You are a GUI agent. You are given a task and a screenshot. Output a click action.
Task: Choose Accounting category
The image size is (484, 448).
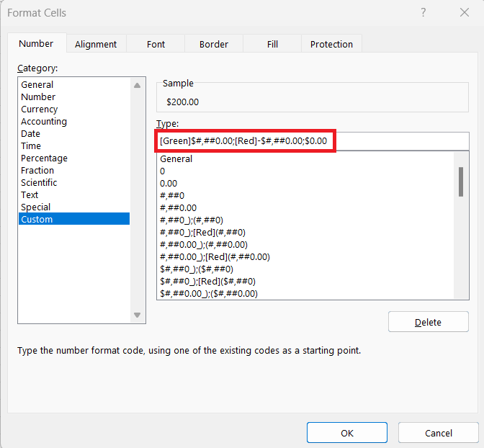[74, 121]
